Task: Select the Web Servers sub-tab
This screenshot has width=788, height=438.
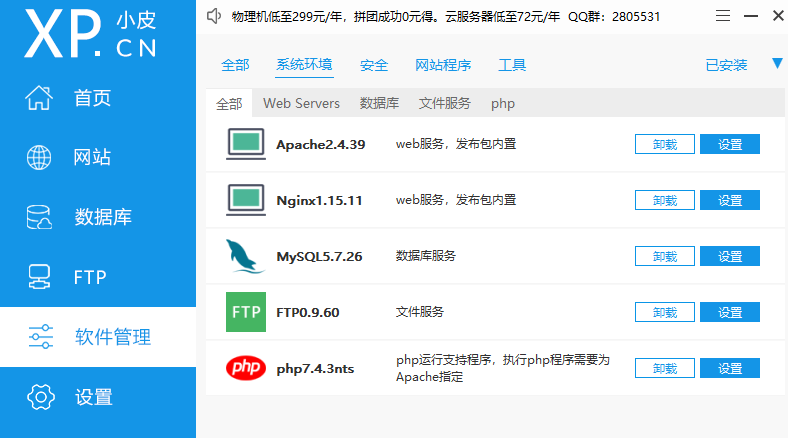Action: (301, 103)
